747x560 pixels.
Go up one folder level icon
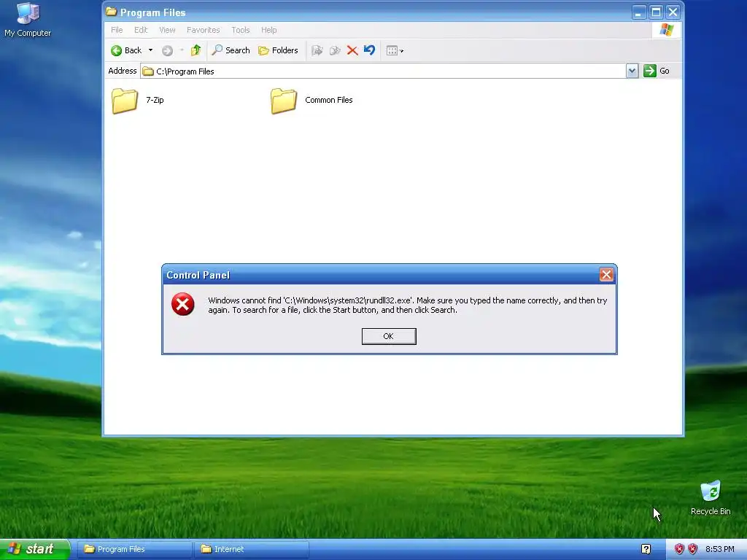tap(196, 50)
